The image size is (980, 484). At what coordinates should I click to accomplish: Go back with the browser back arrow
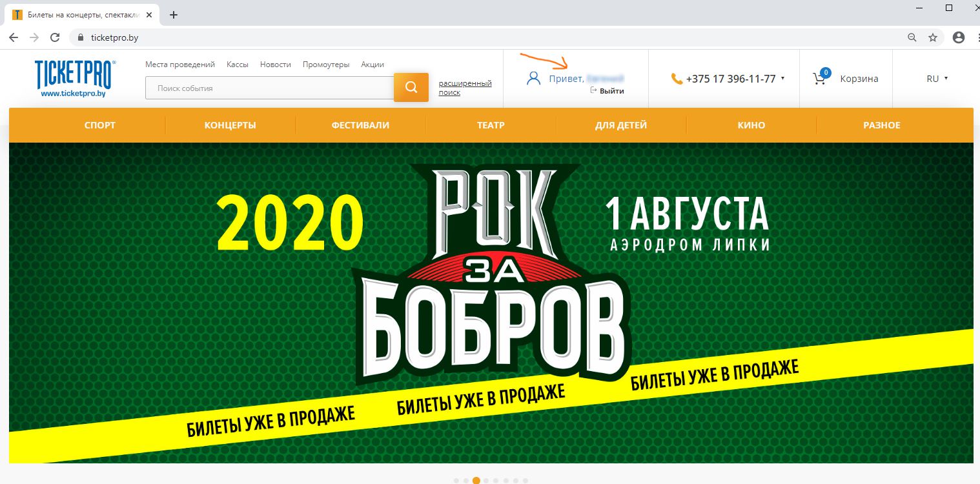[14, 37]
